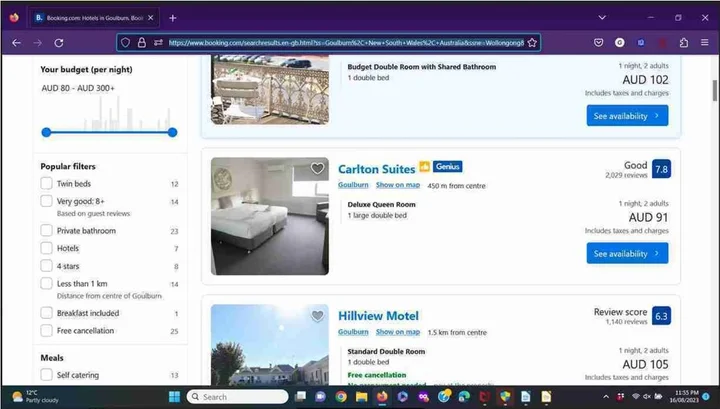Image resolution: width=720 pixels, height=409 pixels.
Task: Click the minimum budget slider handle
Action: coord(46,133)
